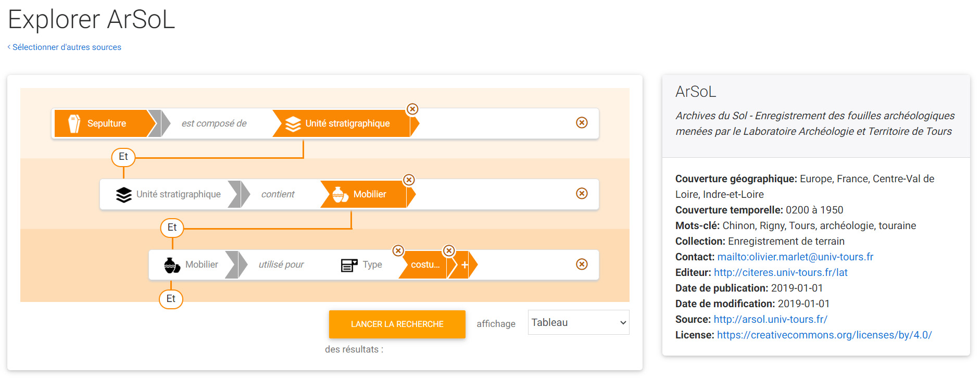Image resolution: width=980 pixels, height=378 pixels.
Task: Remove the Unité stratigraphique selection in first row
Action: 412,109
